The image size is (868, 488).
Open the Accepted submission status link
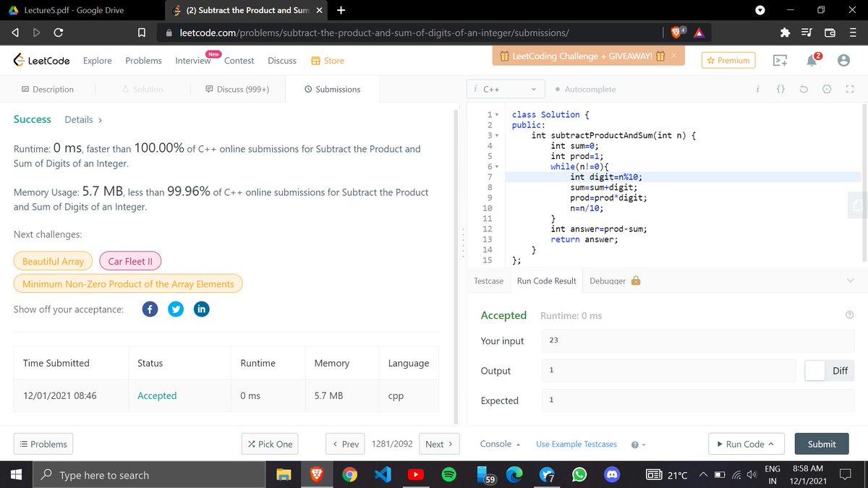coord(157,395)
